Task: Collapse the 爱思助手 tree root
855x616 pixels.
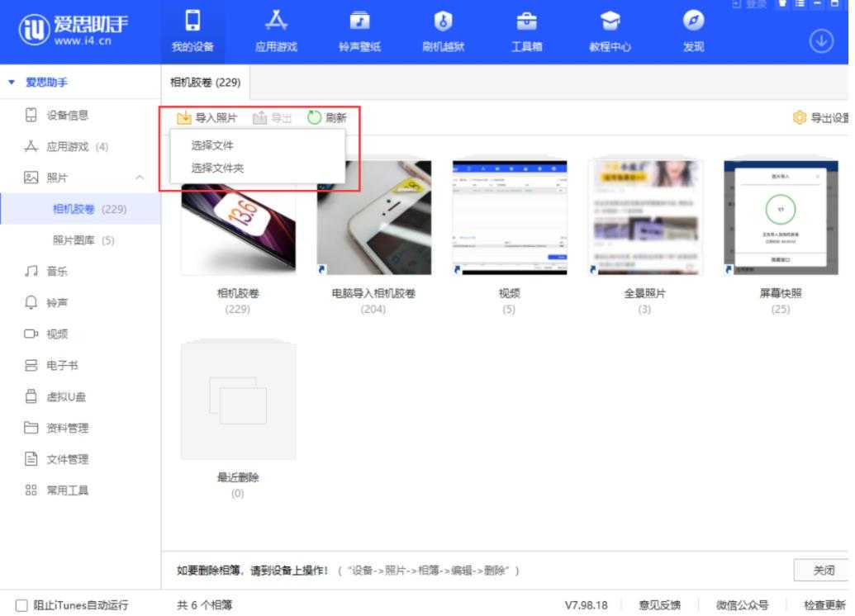Action: (x=12, y=83)
